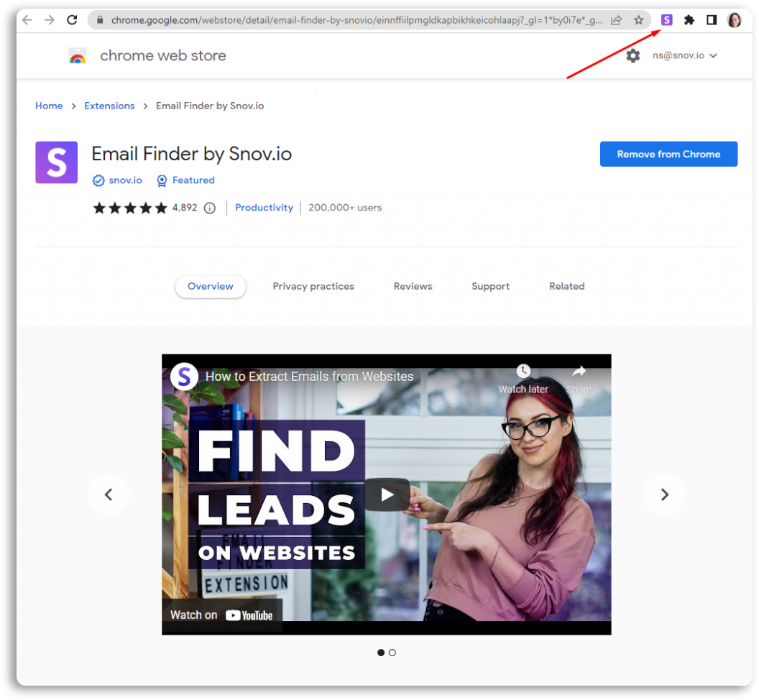
Task: Go forward with the browser forward arrow
Action: point(50,20)
